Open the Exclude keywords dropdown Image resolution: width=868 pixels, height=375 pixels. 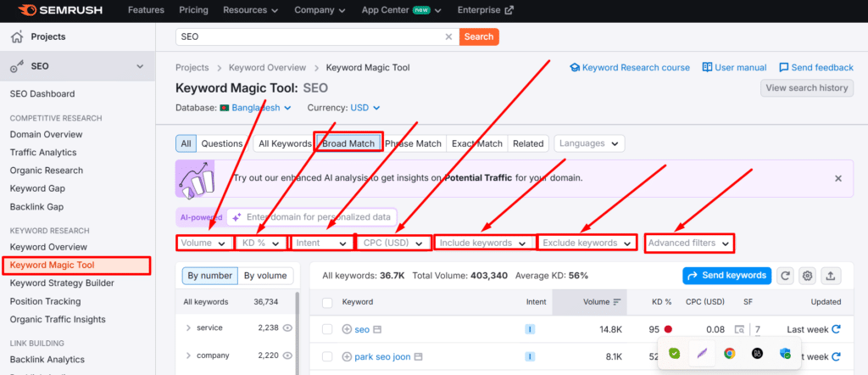click(x=587, y=243)
